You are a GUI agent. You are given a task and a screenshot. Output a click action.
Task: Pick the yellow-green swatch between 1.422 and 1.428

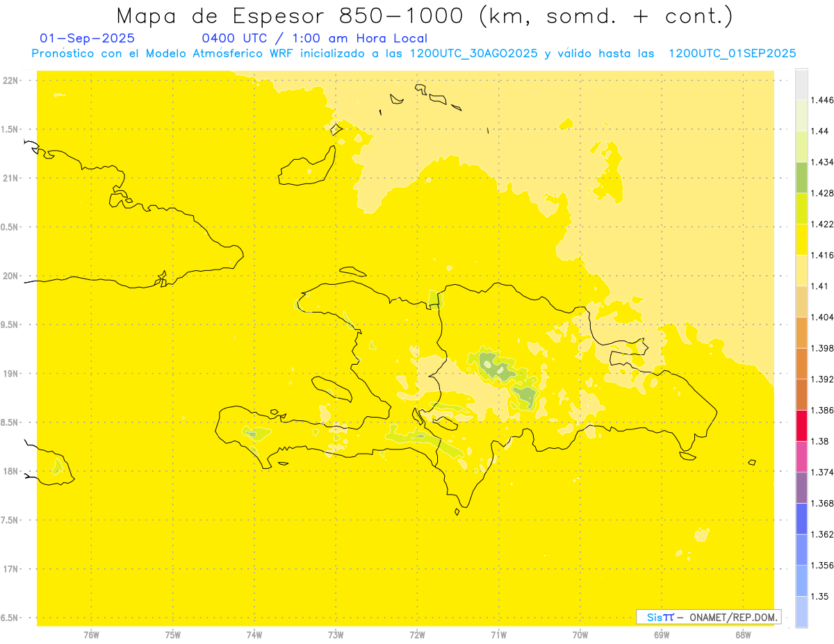click(x=801, y=208)
